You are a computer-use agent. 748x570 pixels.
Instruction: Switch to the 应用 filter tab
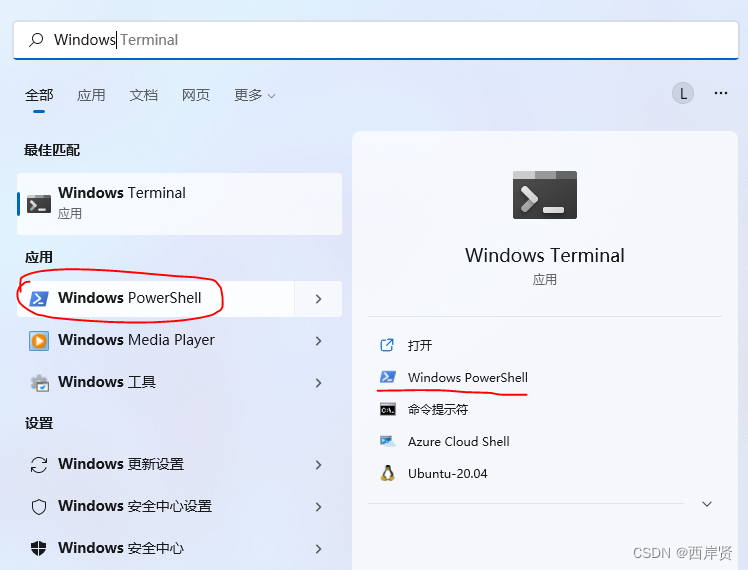pos(91,95)
